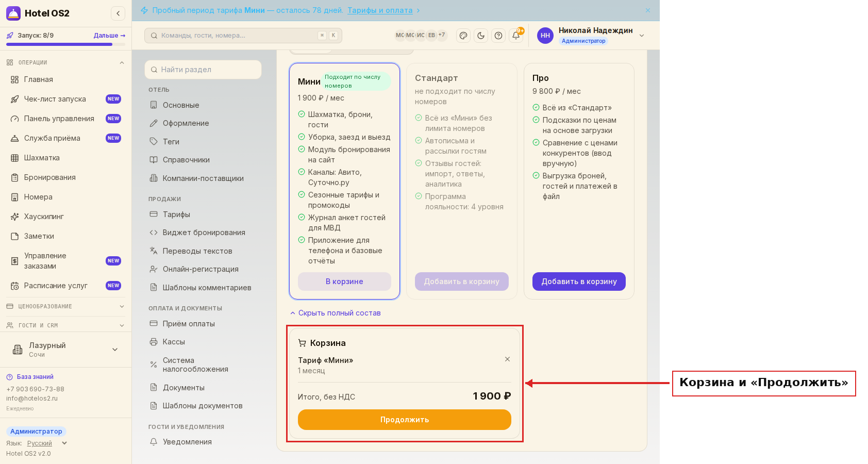Open help question mark icon
868x464 pixels.
pos(498,36)
